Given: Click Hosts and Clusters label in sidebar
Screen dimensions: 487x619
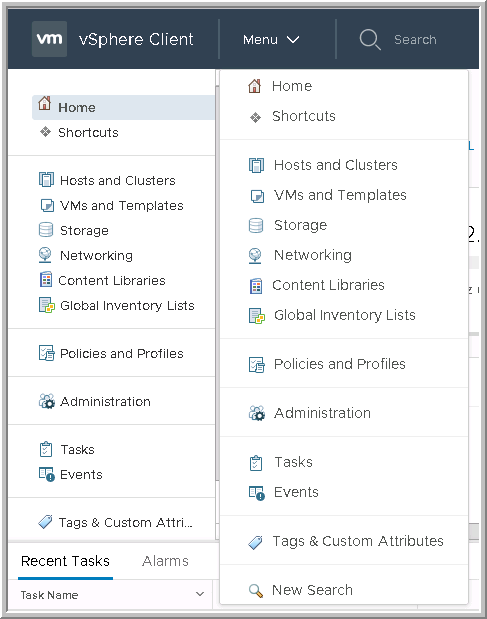Looking at the screenshot, I should (x=118, y=180).
